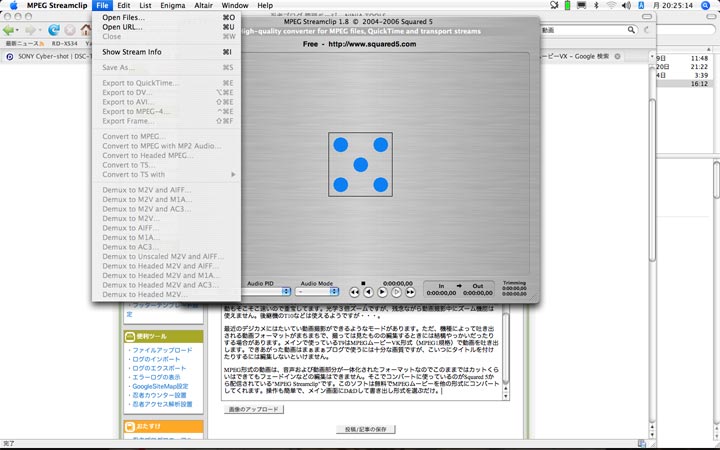Click the blog text editing area
Screen dimensions: 720x450
tap(362, 351)
